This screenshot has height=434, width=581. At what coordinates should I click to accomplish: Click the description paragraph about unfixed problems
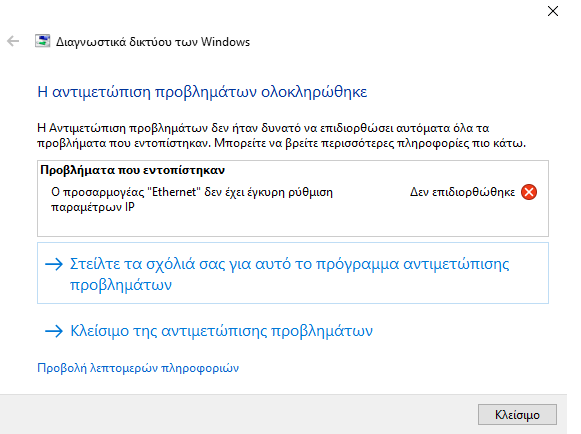[282, 136]
